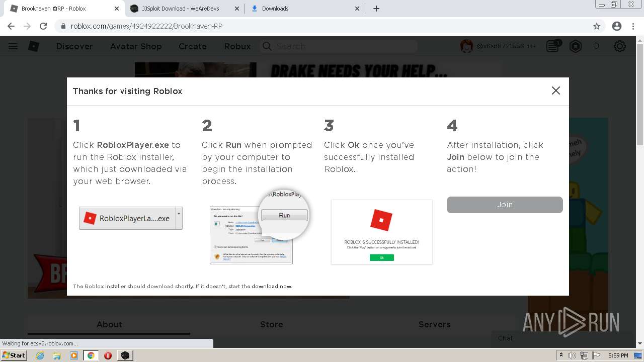Show hidden system tray icons
The image size is (644, 362).
(x=561, y=355)
